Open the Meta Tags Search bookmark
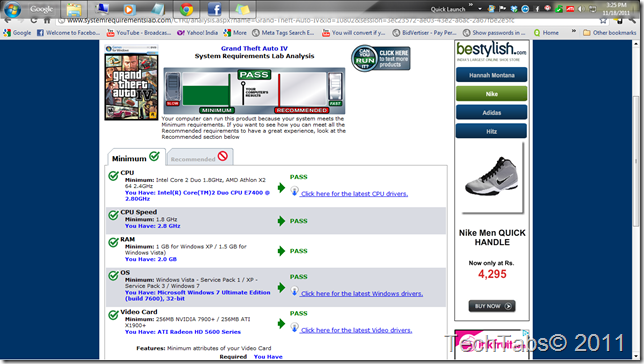The width and height of the screenshot is (644, 364). click(x=283, y=32)
